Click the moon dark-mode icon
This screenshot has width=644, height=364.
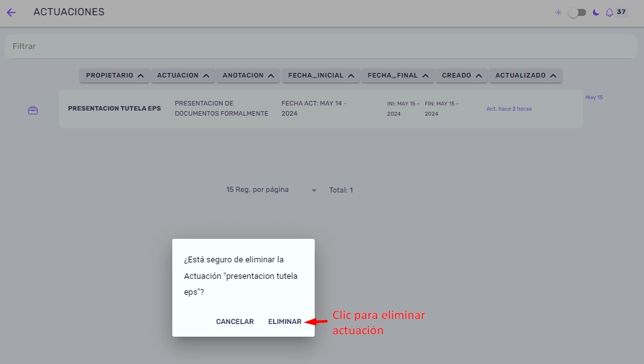point(596,12)
